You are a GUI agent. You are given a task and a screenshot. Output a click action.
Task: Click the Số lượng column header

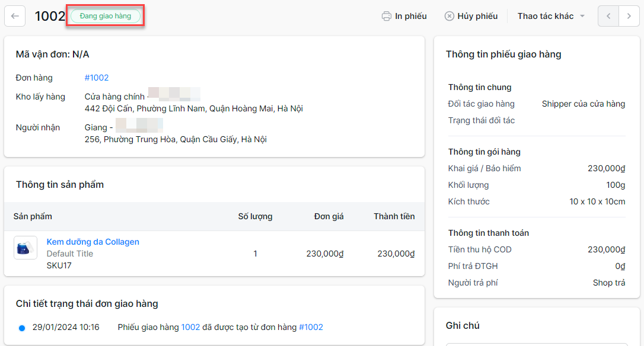coord(255,216)
